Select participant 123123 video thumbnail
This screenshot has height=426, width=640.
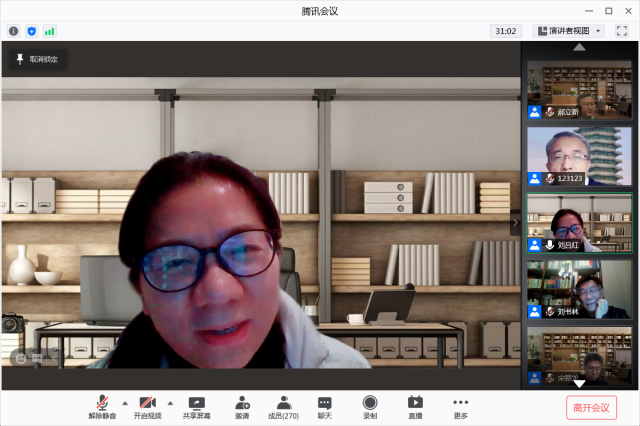click(580, 156)
